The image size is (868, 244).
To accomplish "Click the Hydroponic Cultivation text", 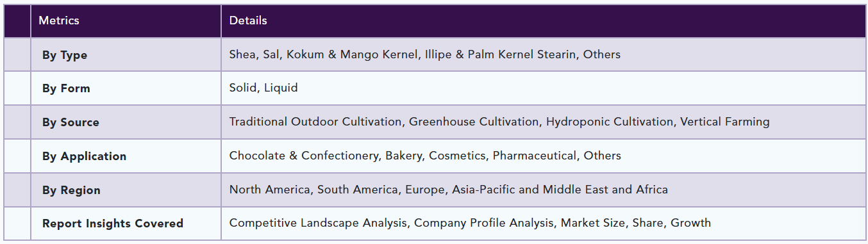I will tap(610, 122).
